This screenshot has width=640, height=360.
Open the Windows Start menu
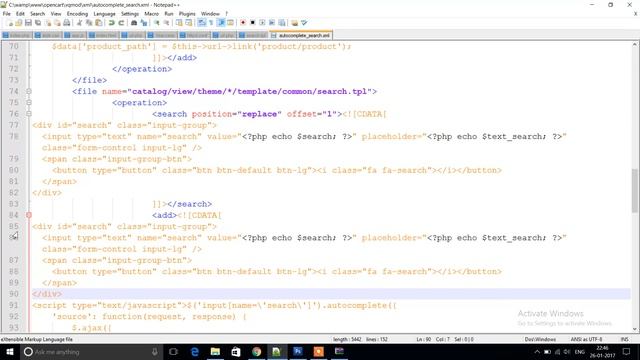(9, 351)
